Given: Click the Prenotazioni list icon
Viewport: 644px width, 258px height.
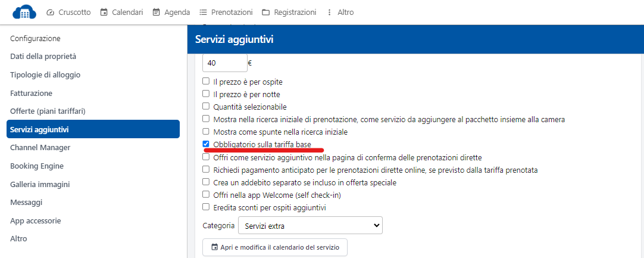Looking at the screenshot, I should pyautogui.click(x=203, y=13).
